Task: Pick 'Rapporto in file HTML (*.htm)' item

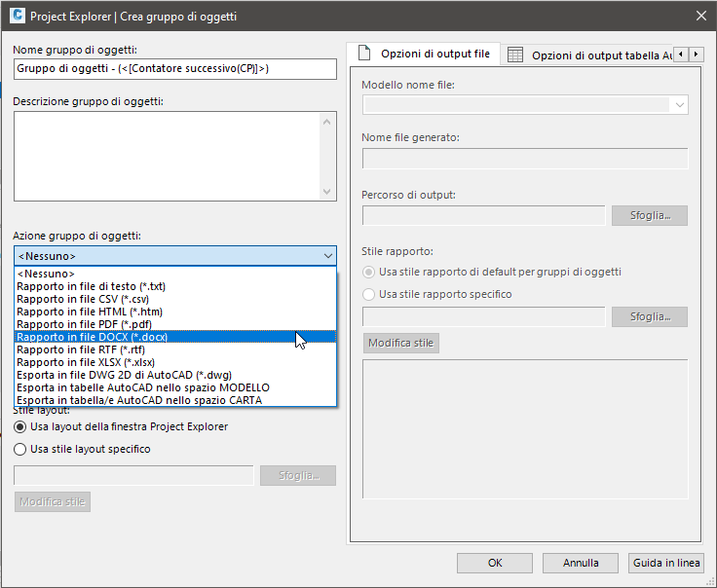Action: (89, 312)
